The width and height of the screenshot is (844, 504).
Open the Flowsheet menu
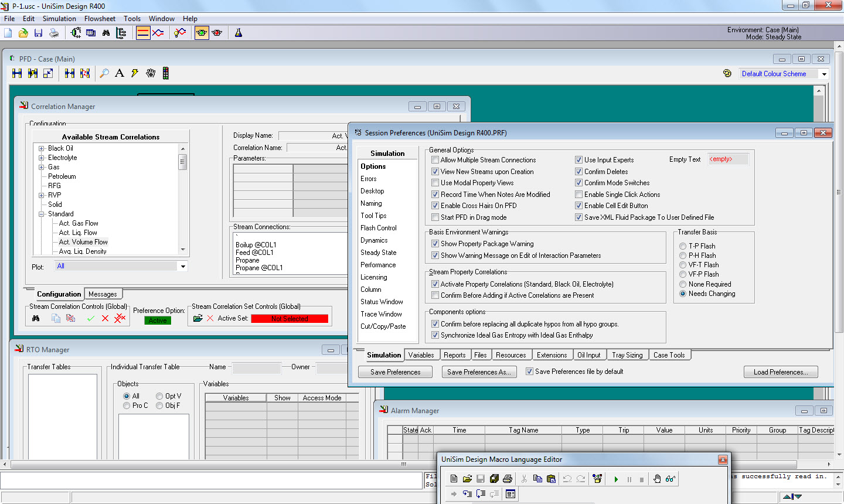[x=100, y=19]
